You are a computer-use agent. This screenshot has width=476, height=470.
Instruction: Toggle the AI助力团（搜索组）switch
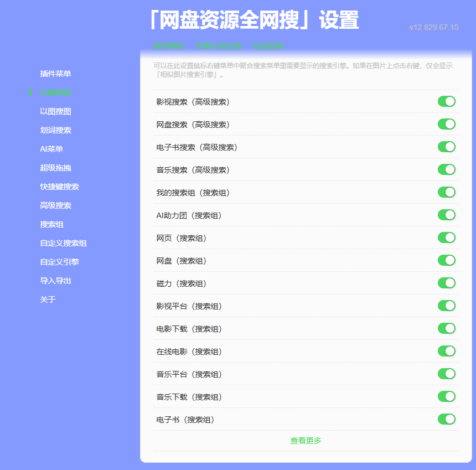pos(446,215)
